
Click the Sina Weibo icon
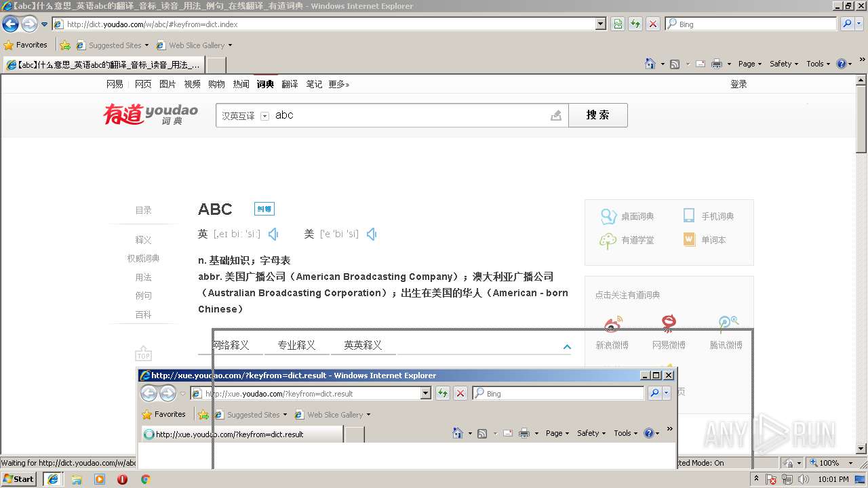[x=613, y=324]
